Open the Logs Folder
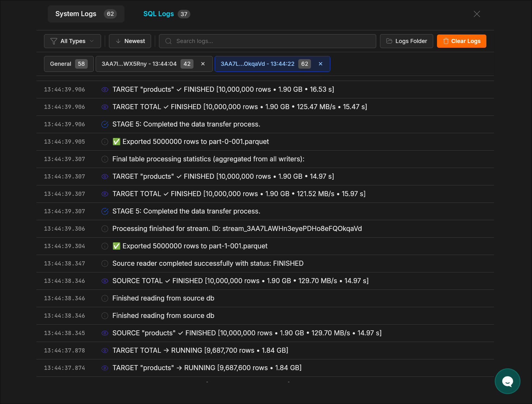The image size is (532, 404). pos(407,41)
